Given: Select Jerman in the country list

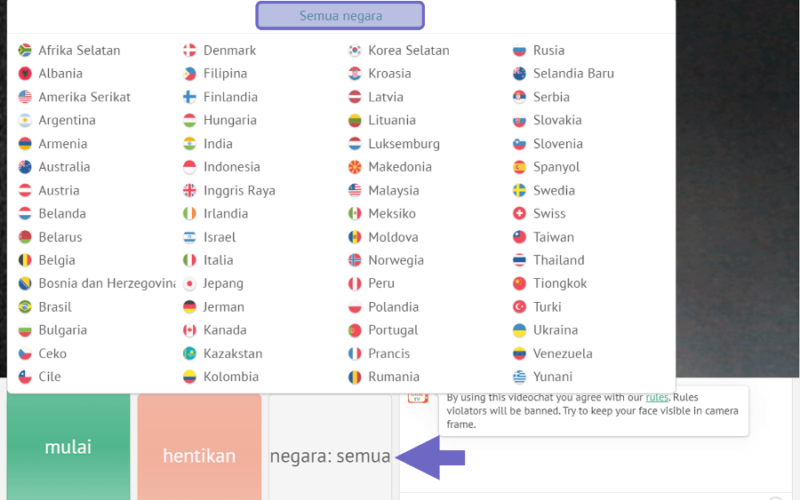Looking at the screenshot, I should click(x=214, y=307).
